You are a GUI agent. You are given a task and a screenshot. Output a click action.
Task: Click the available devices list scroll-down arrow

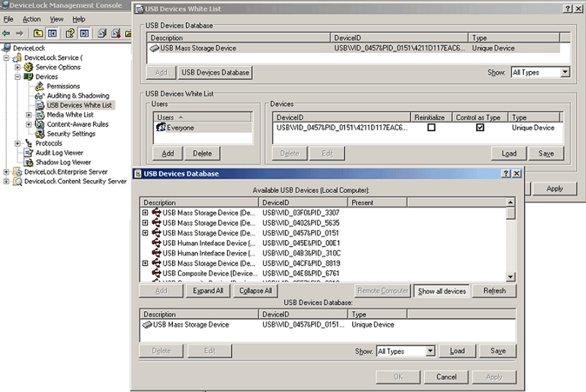(511, 277)
